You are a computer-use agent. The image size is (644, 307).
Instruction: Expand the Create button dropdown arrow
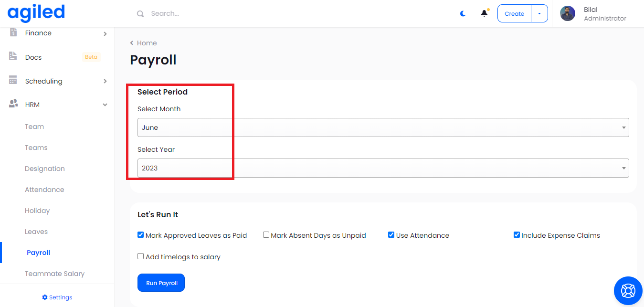point(539,14)
